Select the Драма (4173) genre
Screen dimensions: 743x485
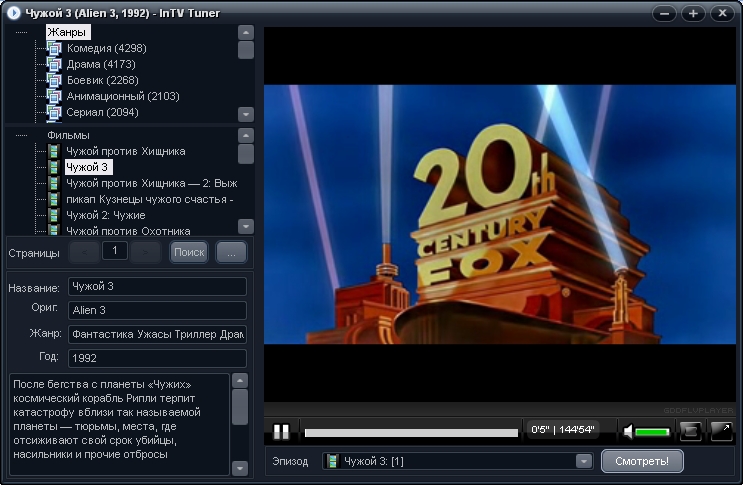click(101, 64)
